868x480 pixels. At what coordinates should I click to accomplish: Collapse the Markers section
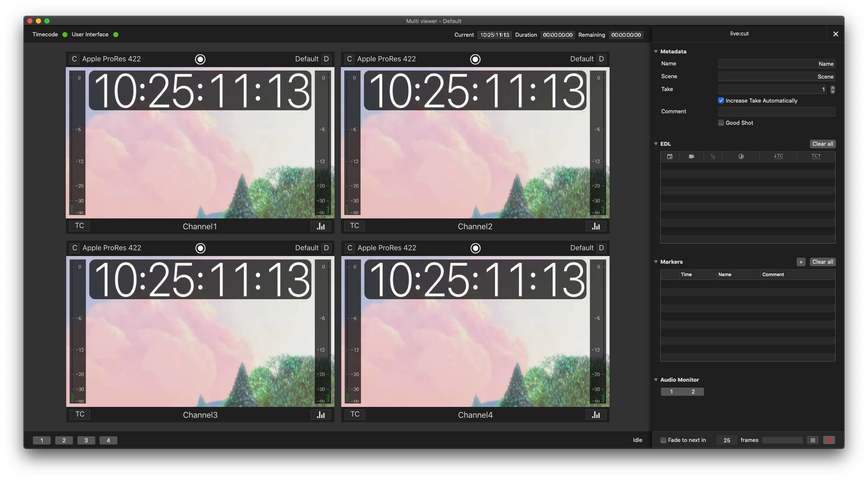click(x=656, y=262)
